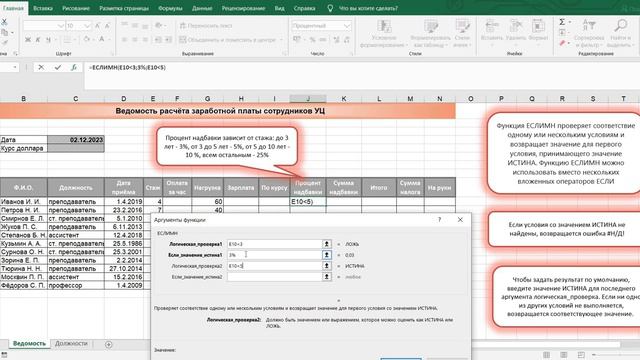Open Найти и выделить menu
This screenshot has width=640, height=360.
point(620,33)
